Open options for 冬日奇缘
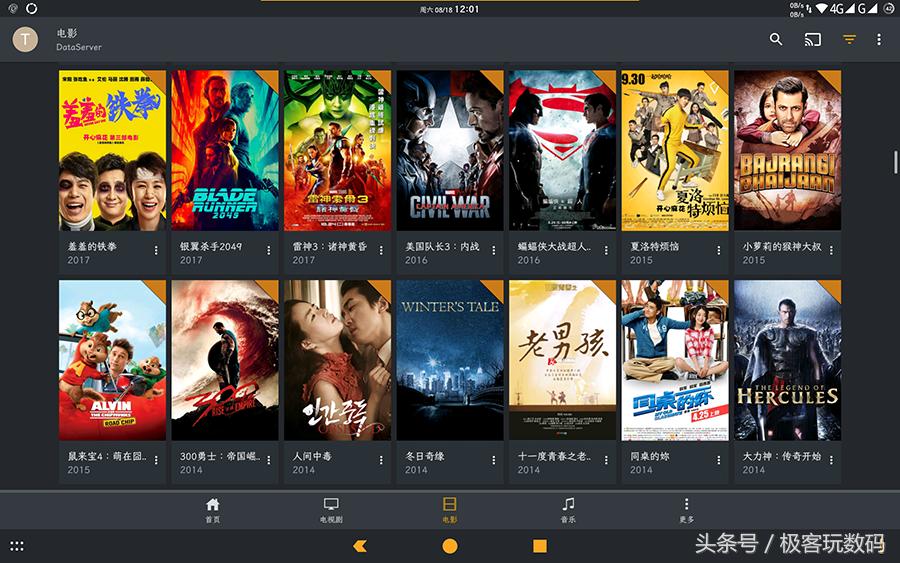This screenshot has height=563, width=900. point(494,460)
